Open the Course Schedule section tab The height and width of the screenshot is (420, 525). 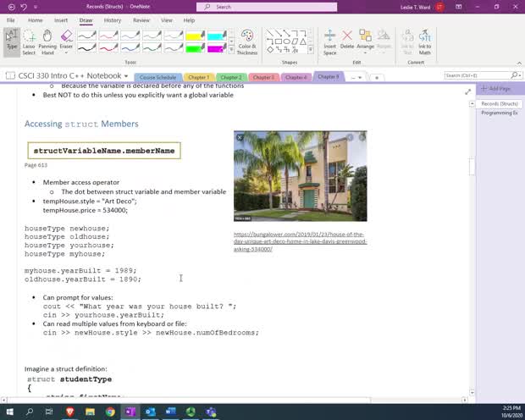coord(158,77)
